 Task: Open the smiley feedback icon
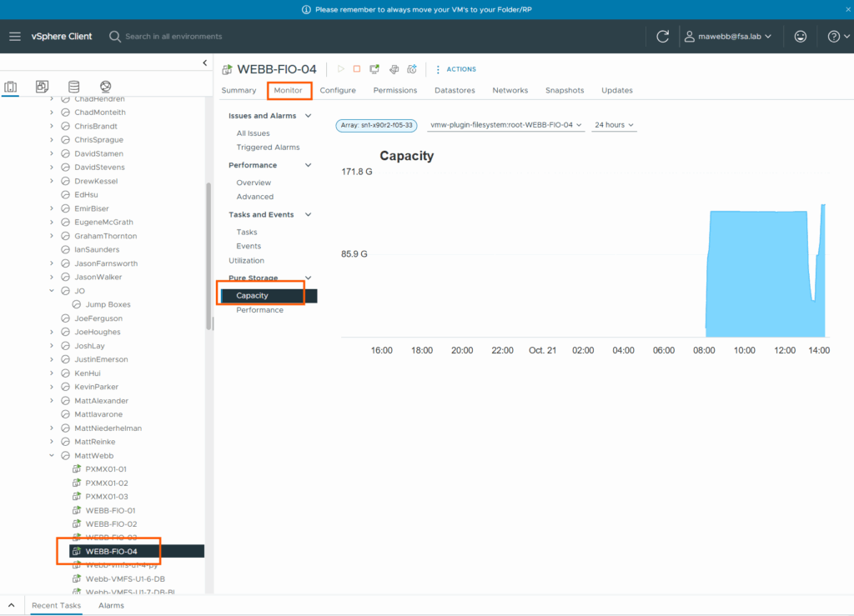(801, 37)
